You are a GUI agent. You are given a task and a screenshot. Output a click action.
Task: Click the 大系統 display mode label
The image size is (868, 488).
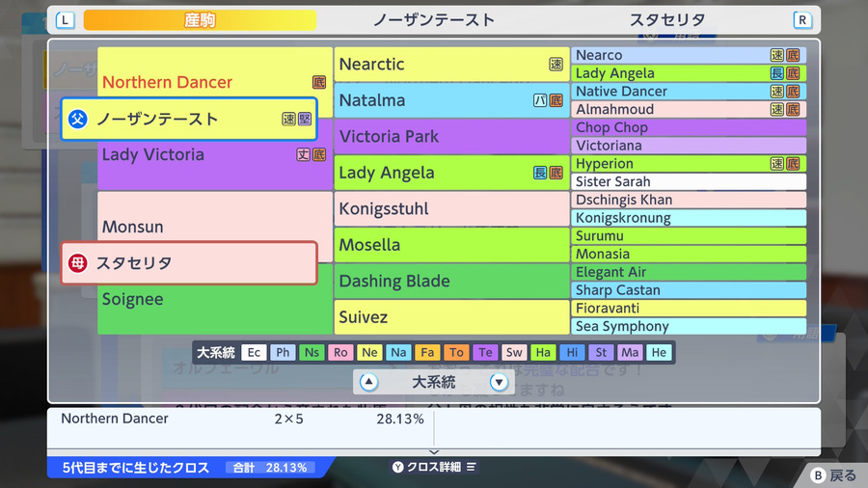tap(433, 382)
